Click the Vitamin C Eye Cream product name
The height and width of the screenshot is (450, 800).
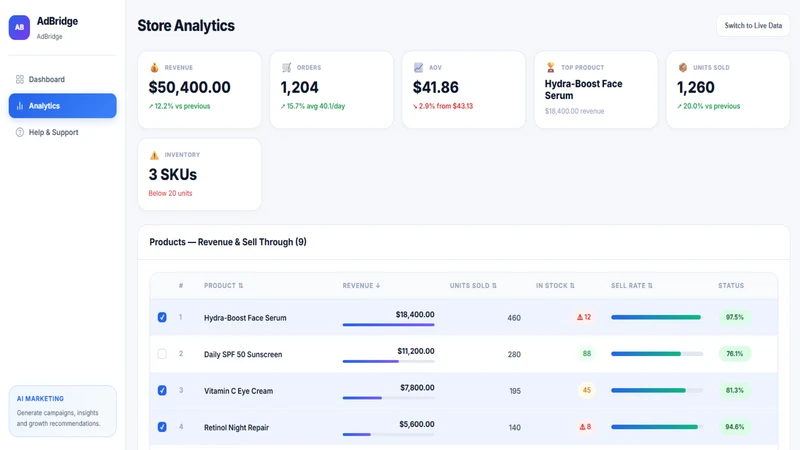pos(238,391)
